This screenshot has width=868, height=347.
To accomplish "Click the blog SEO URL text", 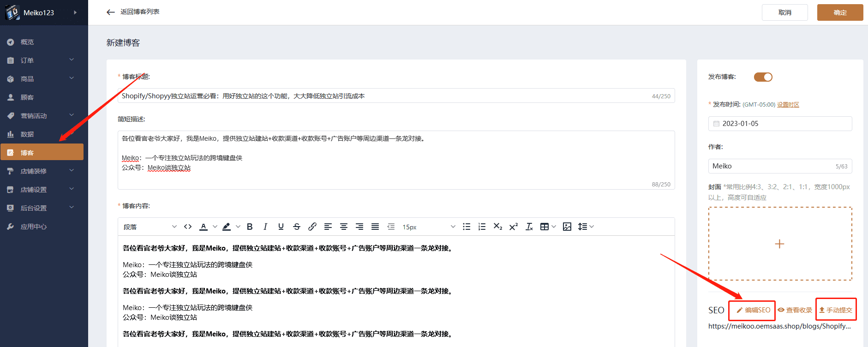I will [x=779, y=326].
